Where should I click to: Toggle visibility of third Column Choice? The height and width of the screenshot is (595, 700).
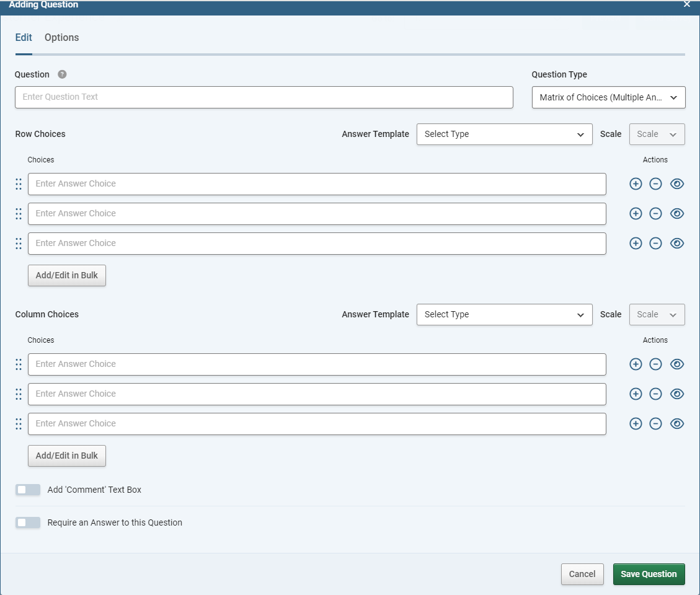677,423
